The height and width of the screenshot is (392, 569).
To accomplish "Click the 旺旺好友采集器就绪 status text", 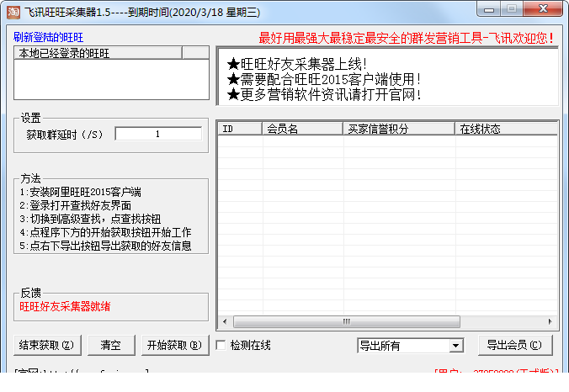I will [65, 306].
